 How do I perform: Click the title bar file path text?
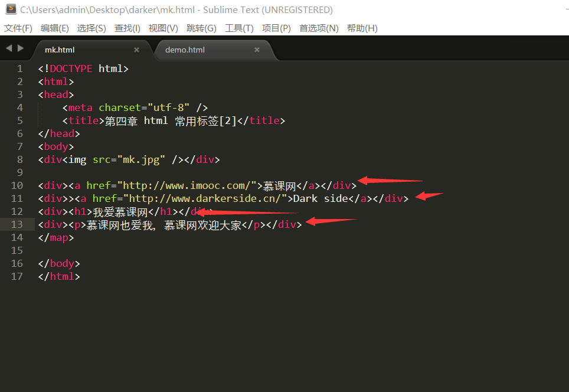click(107, 10)
